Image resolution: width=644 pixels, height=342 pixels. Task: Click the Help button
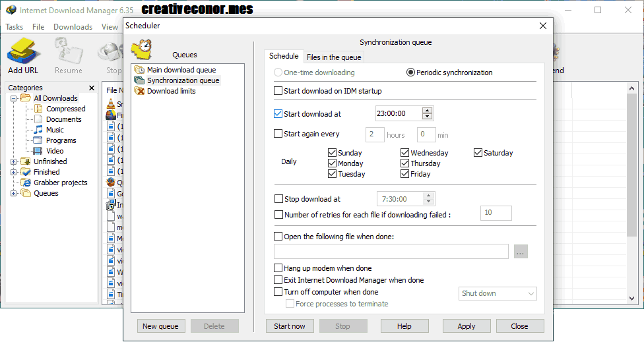(x=404, y=326)
